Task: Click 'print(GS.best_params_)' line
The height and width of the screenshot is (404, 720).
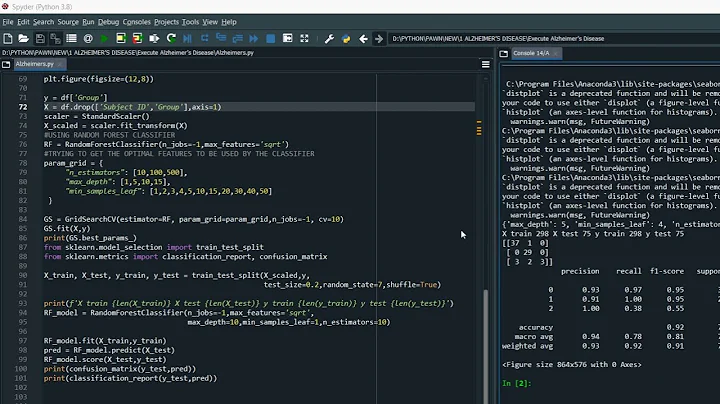Action: [x=90, y=238]
